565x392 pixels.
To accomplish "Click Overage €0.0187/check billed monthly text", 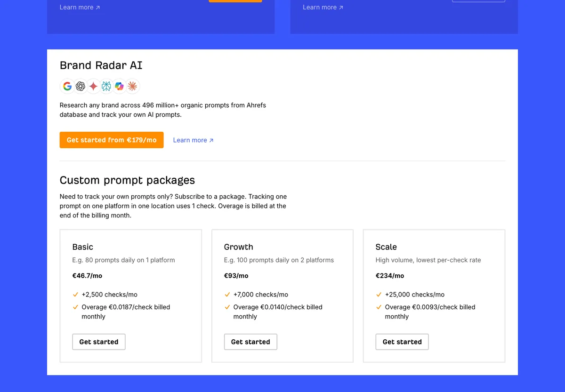I will click(x=126, y=312).
